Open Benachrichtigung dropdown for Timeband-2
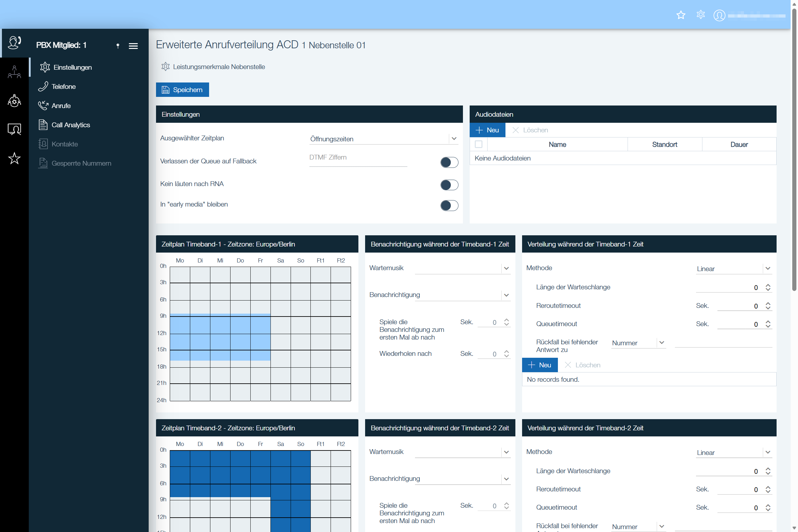Viewport: 798px width, 532px height. pyautogui.click(x=462, y=479)
